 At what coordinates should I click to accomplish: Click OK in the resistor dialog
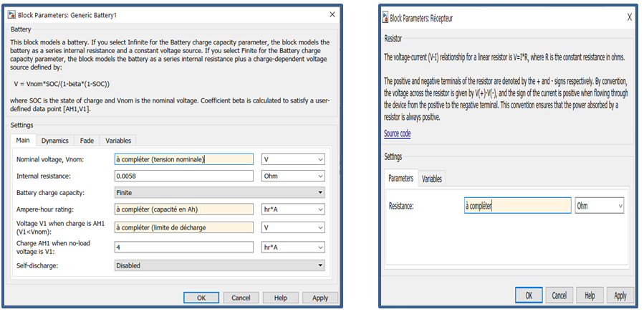[528, 295]
